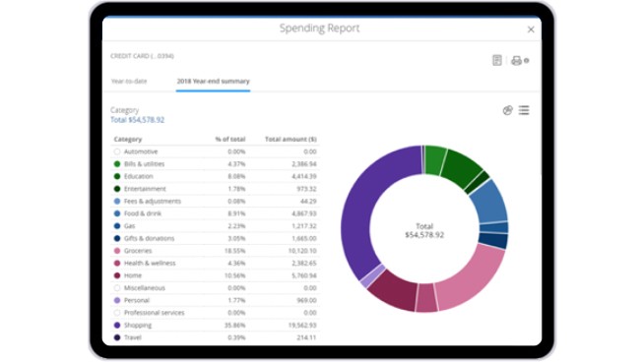Switch to donut chart view
The width and height of the screenshot is (644, 362).
coord(508,110)
